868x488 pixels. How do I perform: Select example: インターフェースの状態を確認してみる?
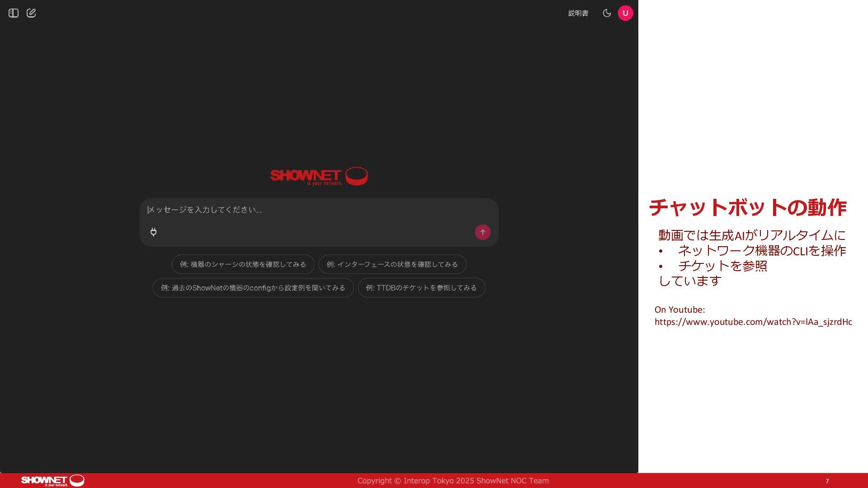tap(392, 264)
